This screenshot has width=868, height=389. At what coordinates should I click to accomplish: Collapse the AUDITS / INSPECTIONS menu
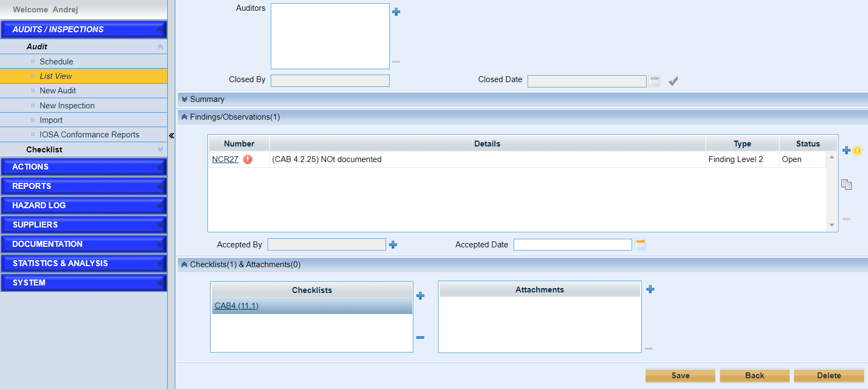tap(160, 30)
